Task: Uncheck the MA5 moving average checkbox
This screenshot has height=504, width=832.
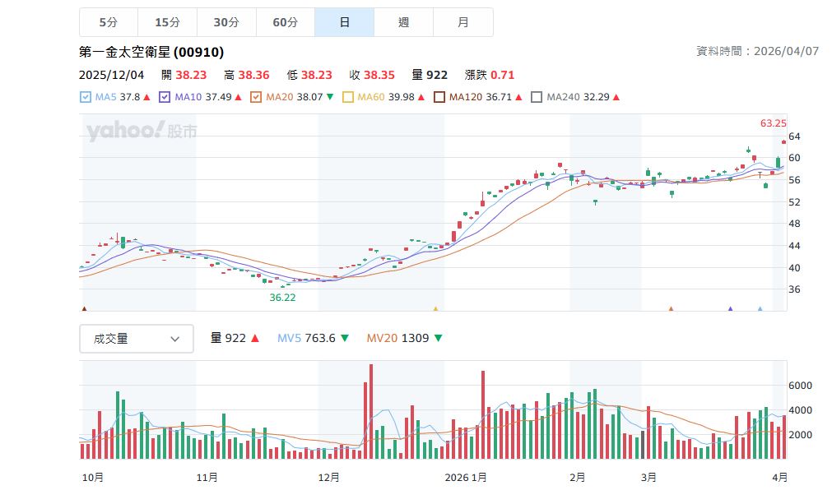Action: click(86, 97)
